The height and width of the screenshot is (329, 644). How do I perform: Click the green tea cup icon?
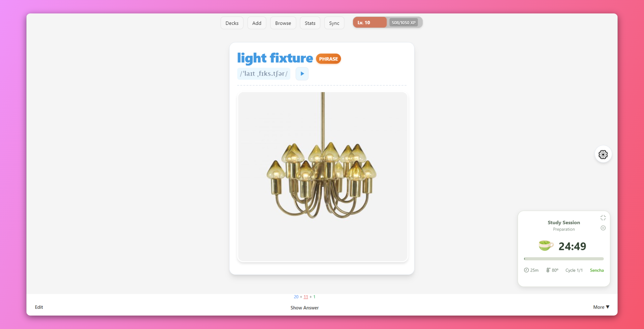coord(546,246)
